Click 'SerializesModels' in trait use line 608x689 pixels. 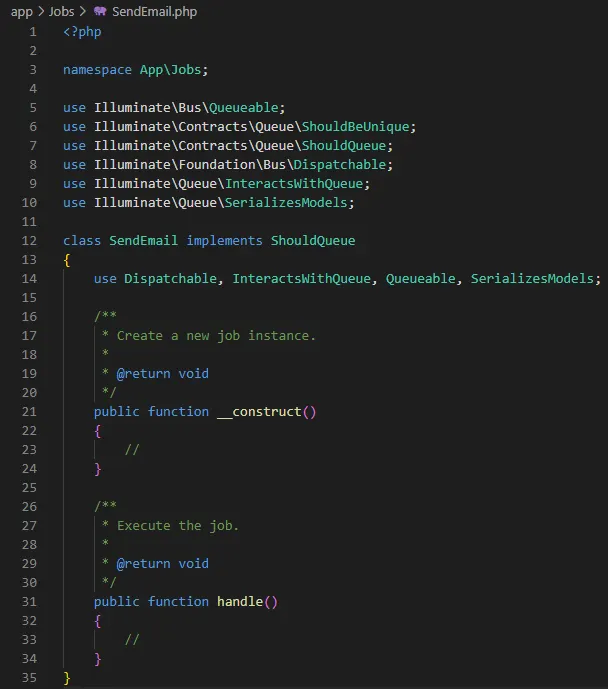coord(532,279)
